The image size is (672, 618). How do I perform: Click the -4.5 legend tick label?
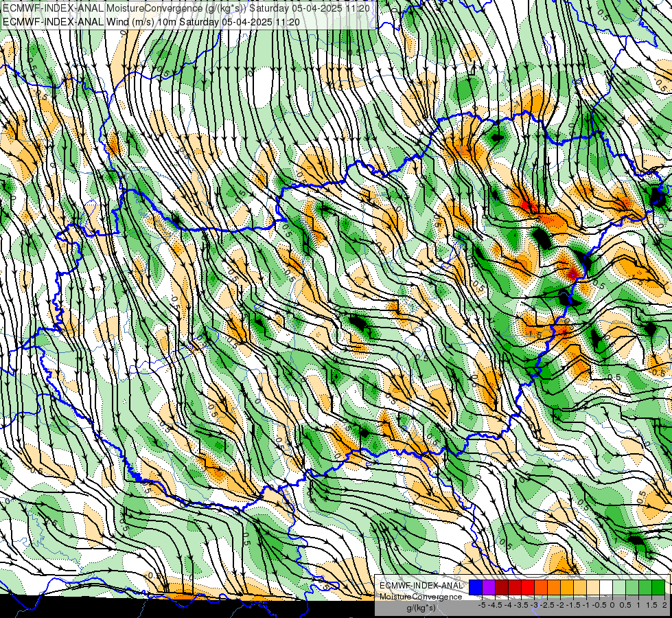coord(495,605)
